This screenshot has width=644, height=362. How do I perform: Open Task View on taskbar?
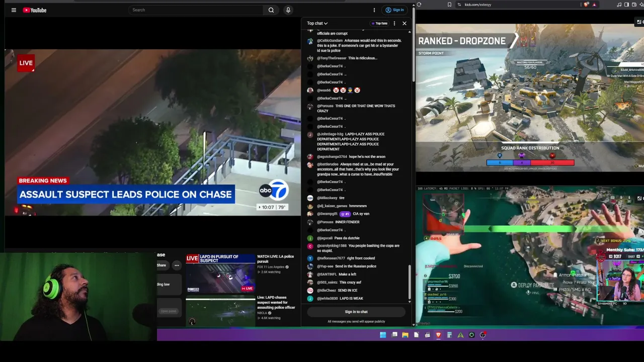394,335
